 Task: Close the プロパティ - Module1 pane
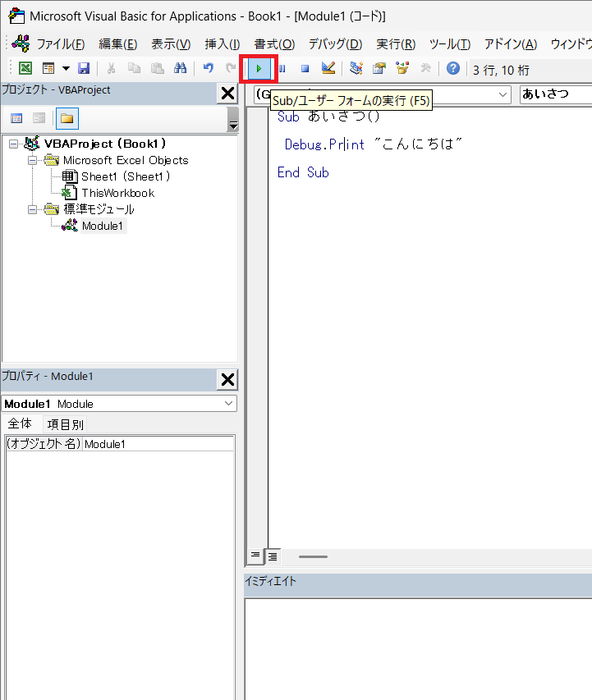228,379
